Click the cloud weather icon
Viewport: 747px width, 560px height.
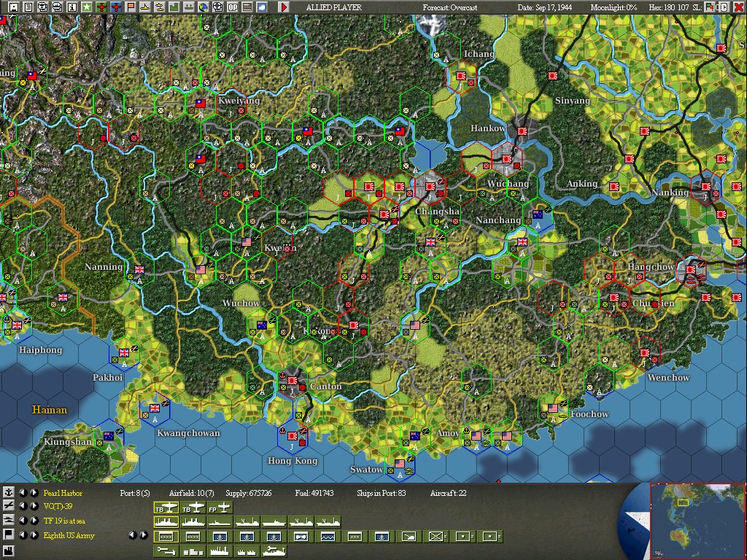[x=262, y=7]
